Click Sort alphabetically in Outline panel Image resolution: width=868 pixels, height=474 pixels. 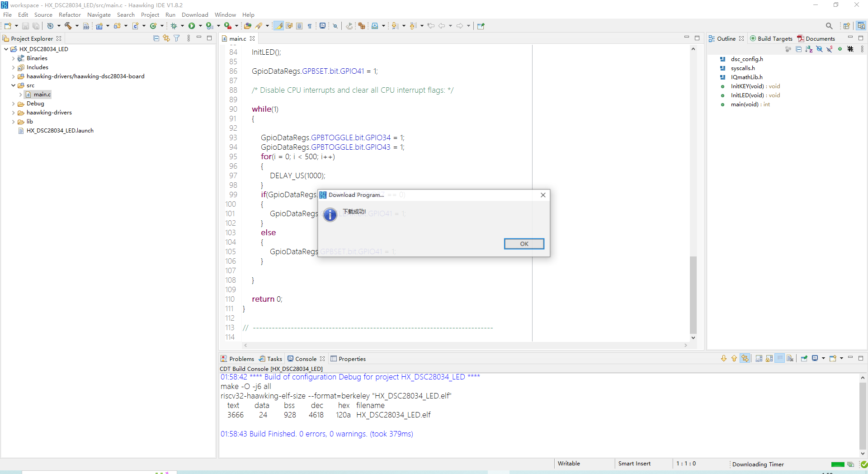pyautogui.click(x=809, y=49)
